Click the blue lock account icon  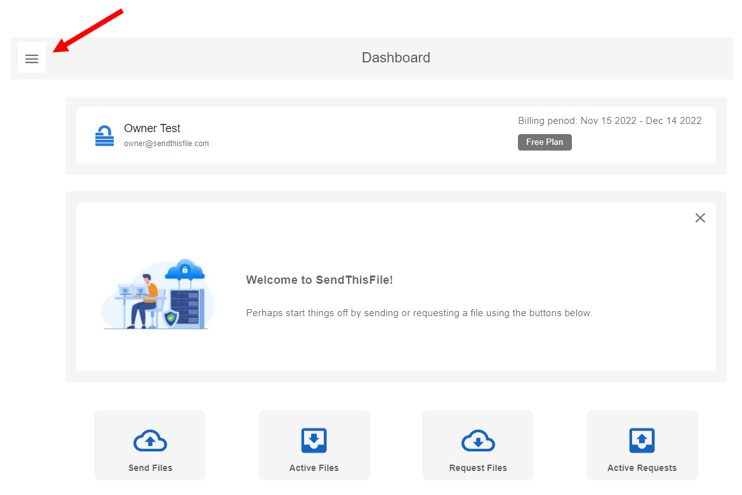[x=104, y=136]
